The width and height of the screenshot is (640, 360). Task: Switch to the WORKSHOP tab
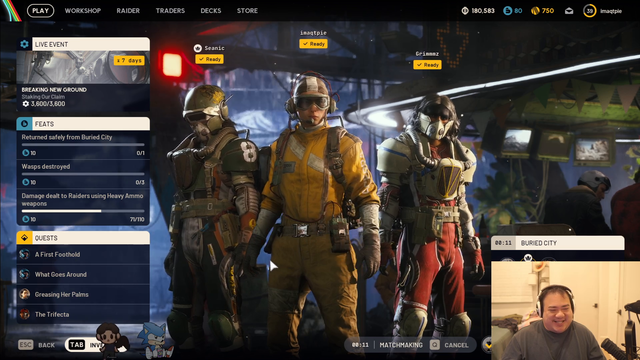(83, 11)
